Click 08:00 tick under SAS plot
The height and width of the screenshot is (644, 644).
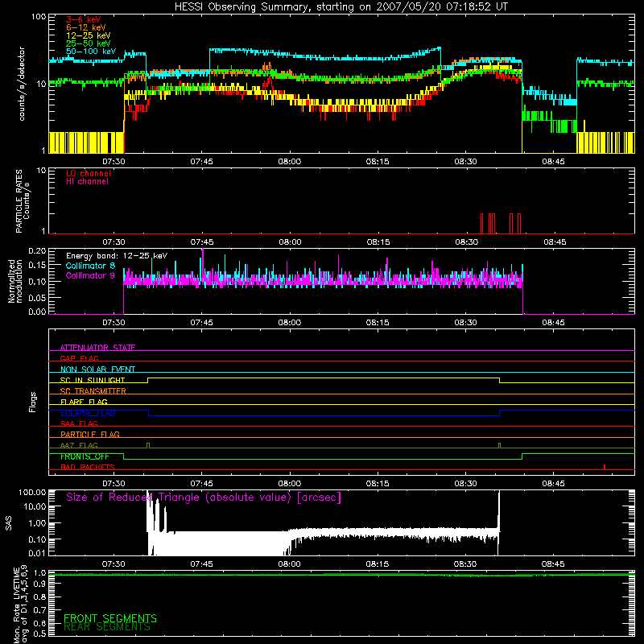[x=290, y=563]
